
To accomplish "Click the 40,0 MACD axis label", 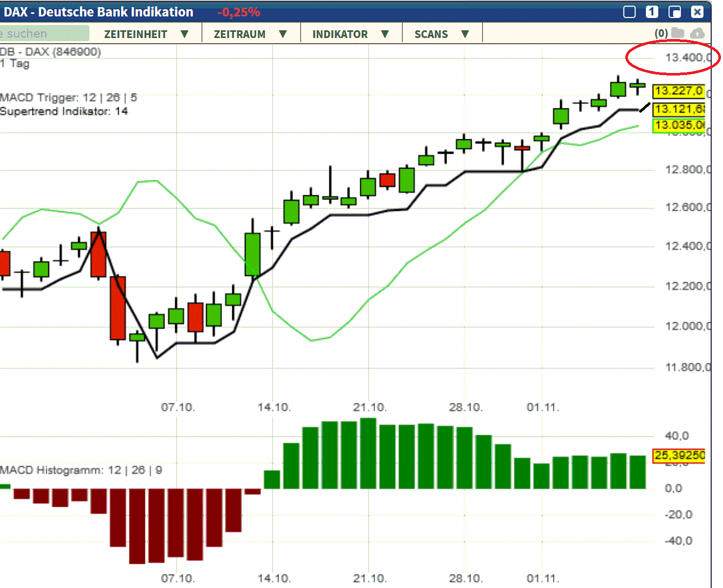I will (x=677, y=436).
